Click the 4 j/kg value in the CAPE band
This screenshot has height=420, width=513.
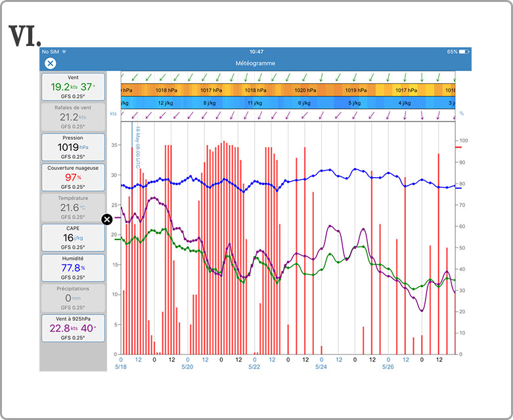coord(405,103)
